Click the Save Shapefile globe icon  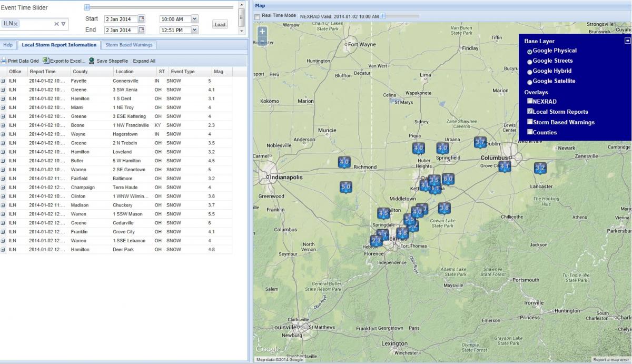[92, 61]
